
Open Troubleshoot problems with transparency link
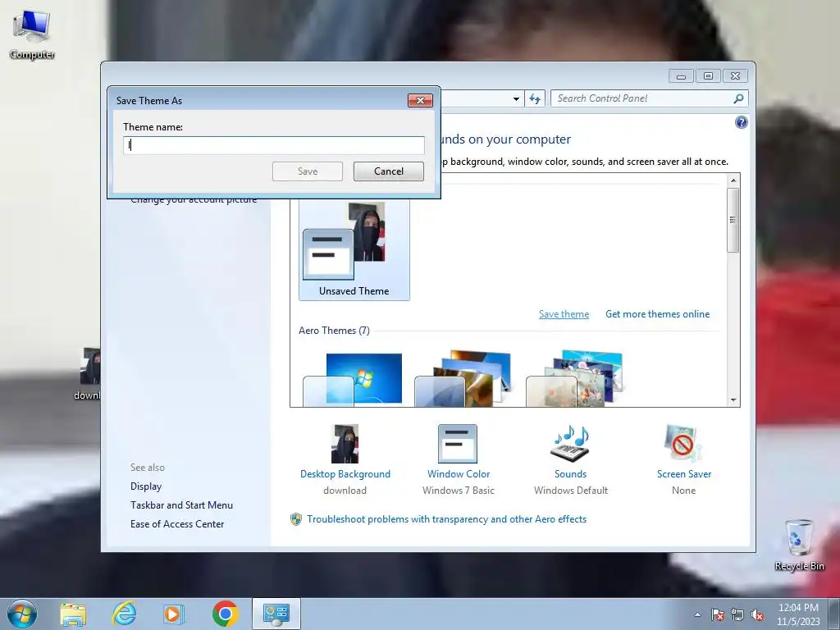[447, 519]
